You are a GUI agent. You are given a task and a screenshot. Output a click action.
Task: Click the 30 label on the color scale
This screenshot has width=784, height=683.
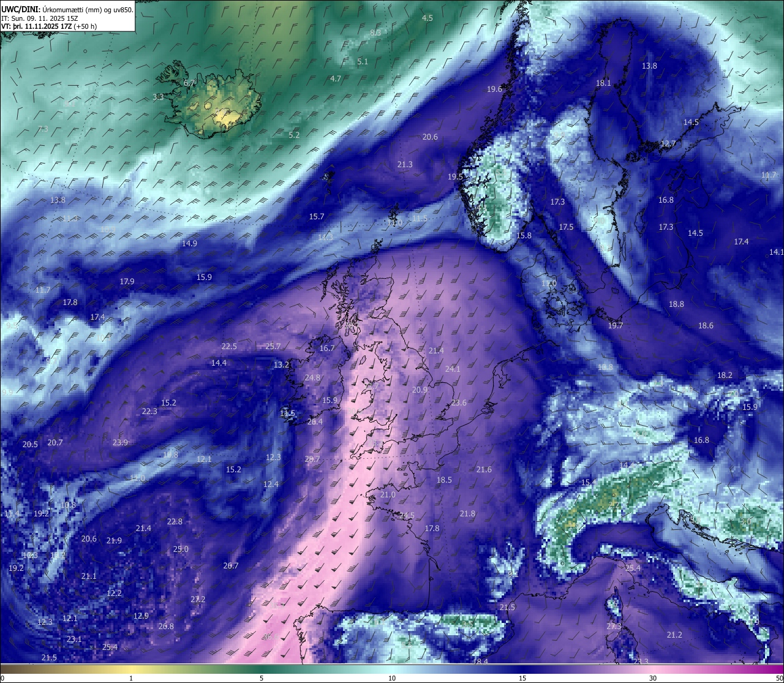pos(653,678)
